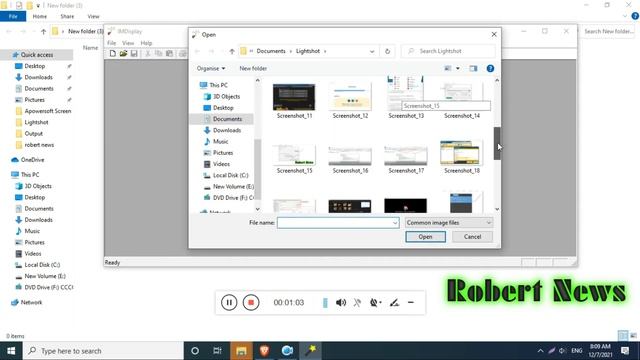The height and width of the screenshot is (360, 640).
Task: Pause the screen recording
Action: [229, 302]
